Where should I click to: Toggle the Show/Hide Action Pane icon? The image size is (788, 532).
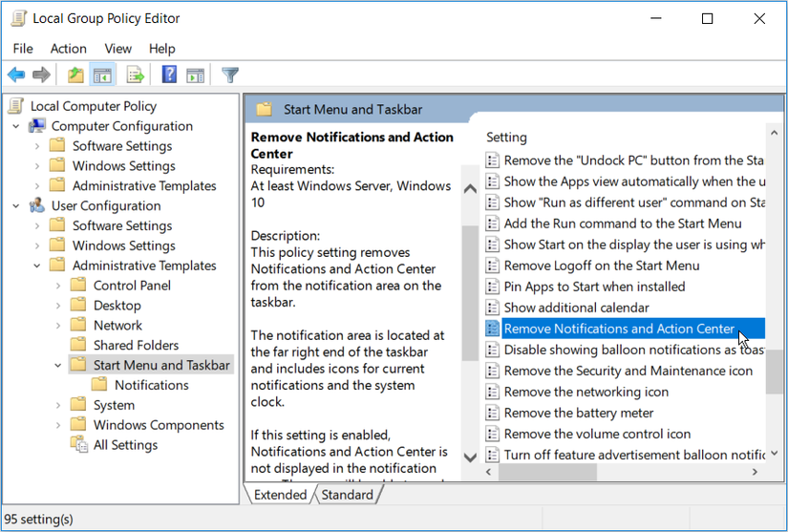point(196,75)
